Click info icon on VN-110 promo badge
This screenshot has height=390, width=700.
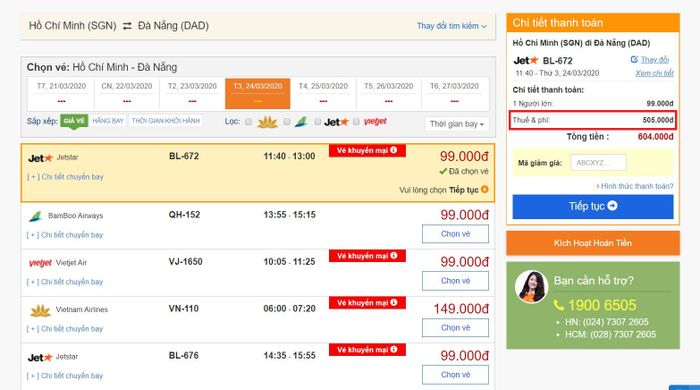tap(393, 303)
